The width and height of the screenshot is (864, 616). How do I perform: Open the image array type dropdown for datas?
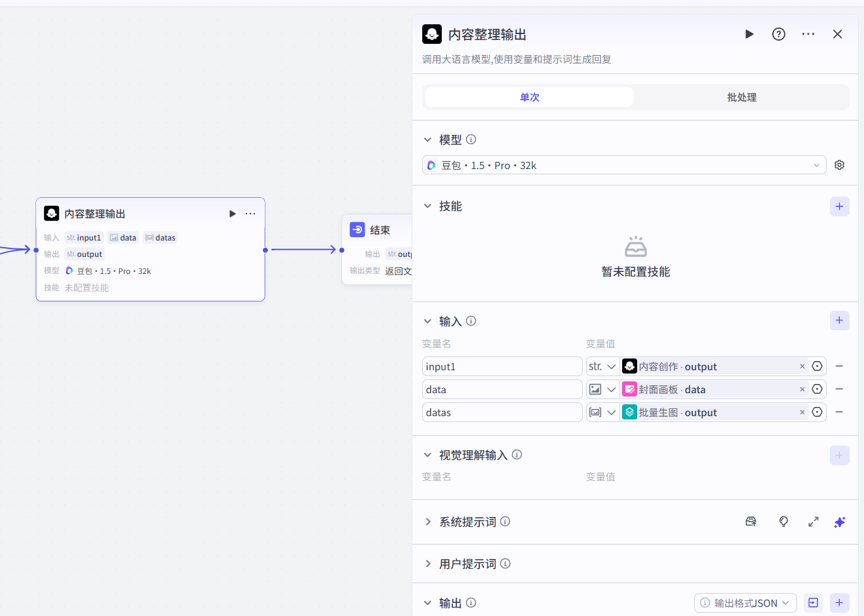click(x=602, y=412)
